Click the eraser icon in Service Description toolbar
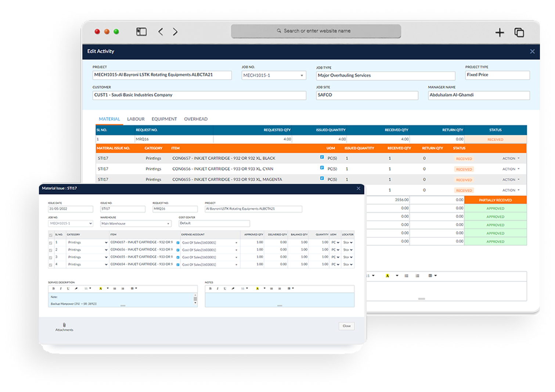Image resolution: width=555 pixels, height=392 pixels. 76,289
